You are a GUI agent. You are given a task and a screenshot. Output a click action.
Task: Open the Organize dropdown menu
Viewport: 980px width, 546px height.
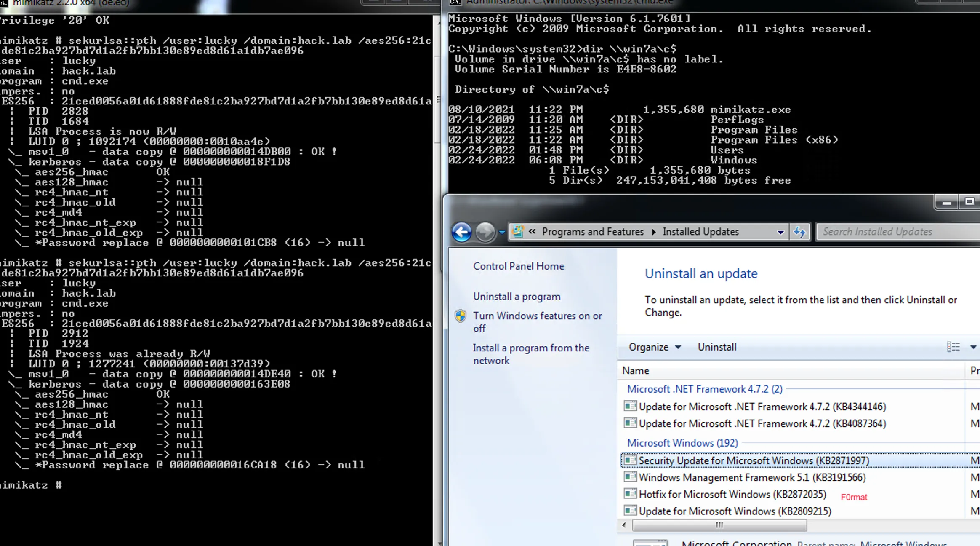(654, 347)
